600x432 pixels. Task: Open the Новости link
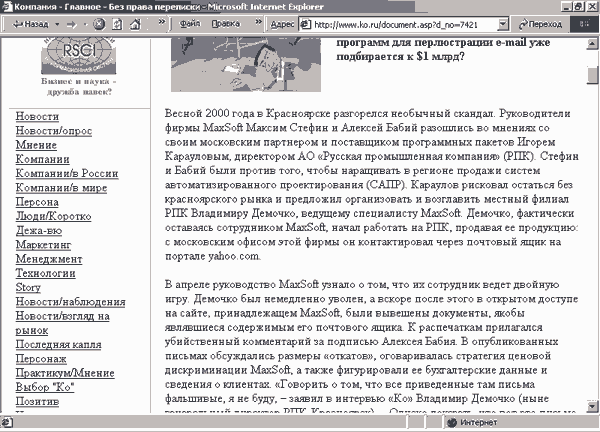(x=37, y=116)
